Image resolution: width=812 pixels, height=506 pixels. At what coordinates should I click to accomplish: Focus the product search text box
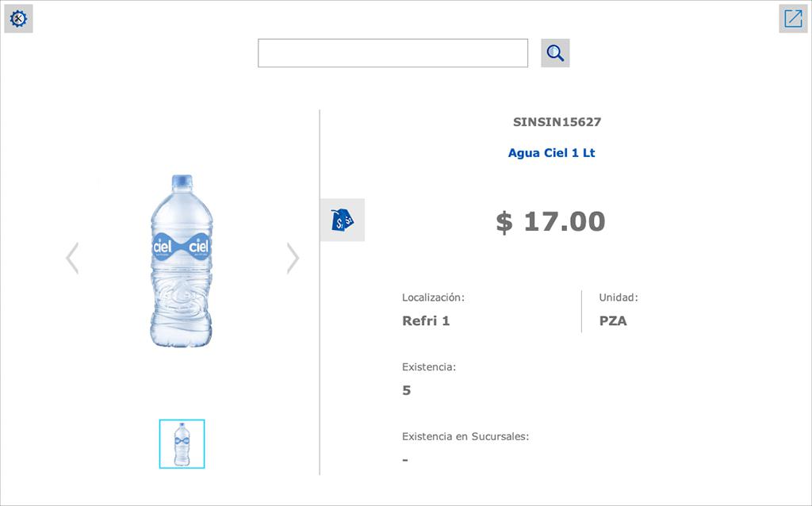[x=393, y=53]
